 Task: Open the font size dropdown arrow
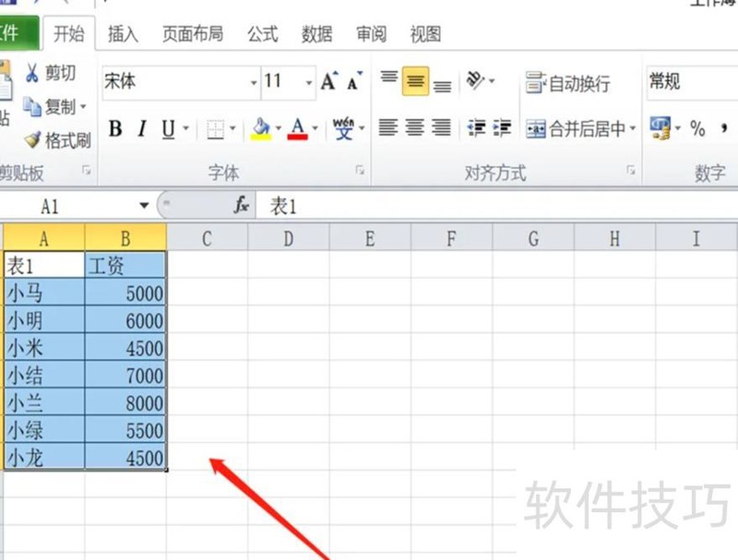[309, 83]
